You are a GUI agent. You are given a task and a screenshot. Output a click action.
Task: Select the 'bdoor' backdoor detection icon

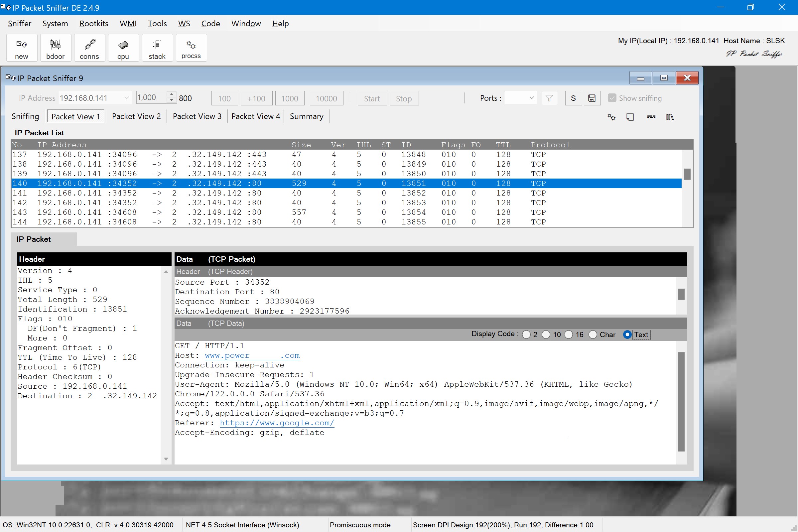[55, 48]
